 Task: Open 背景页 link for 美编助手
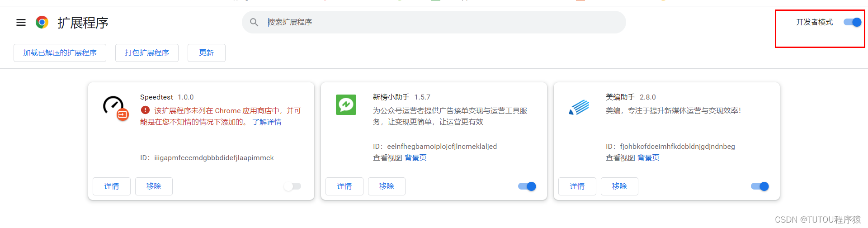(x=648, y=158)
